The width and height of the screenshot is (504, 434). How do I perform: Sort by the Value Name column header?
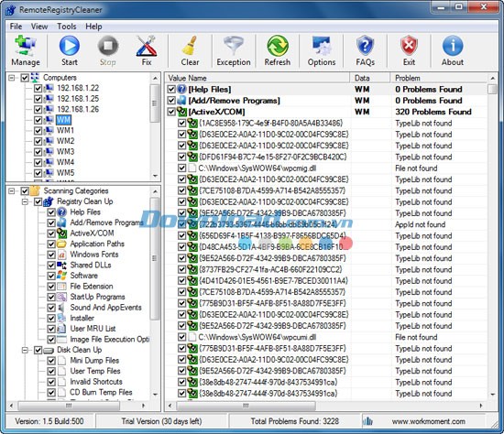(x=257, y=78)
